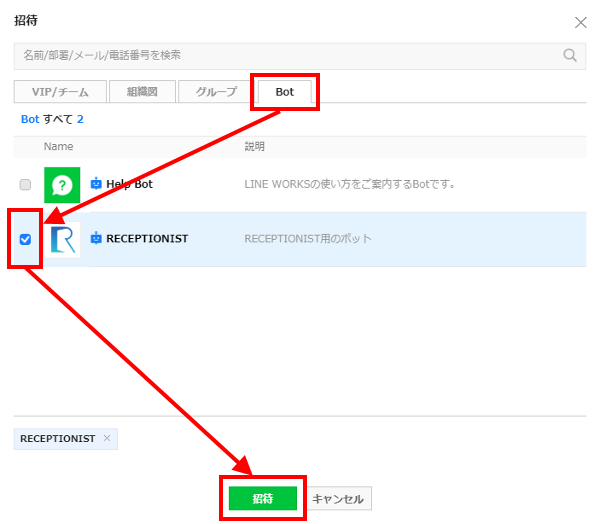This screenshot has height=524, width=600.
Task: Open the 組織図 tab
Action: (x=142, y=92)
